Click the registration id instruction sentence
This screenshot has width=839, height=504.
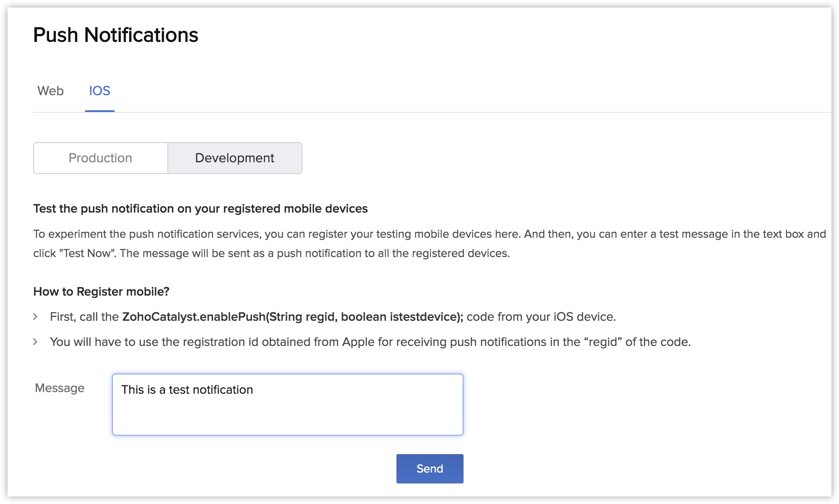click(x=370, y=342)
